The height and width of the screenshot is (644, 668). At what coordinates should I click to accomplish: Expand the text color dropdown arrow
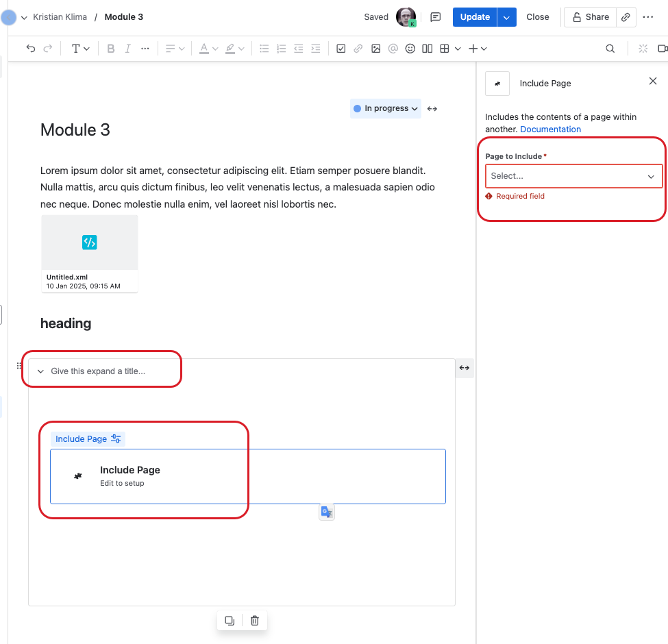coord(215,49)
